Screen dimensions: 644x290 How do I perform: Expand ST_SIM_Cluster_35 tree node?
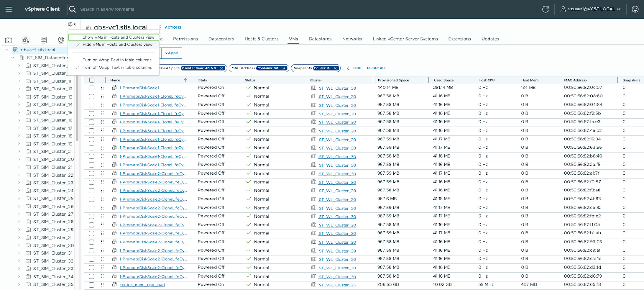19,284
